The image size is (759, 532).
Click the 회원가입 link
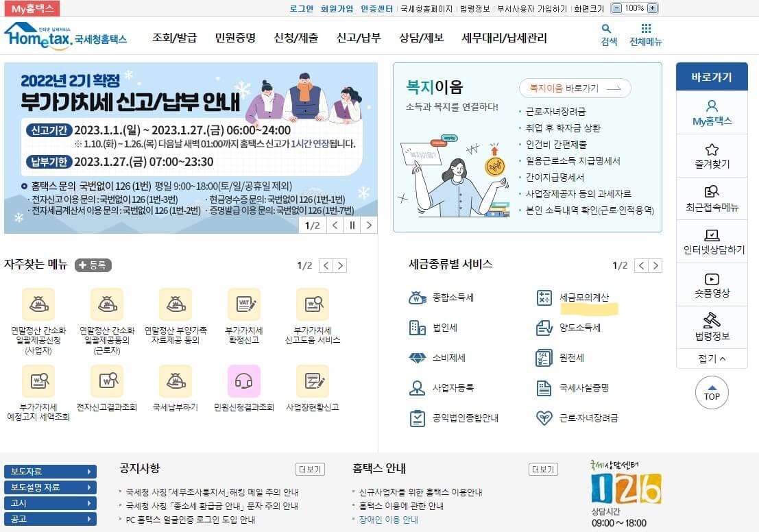coord(337,9)
